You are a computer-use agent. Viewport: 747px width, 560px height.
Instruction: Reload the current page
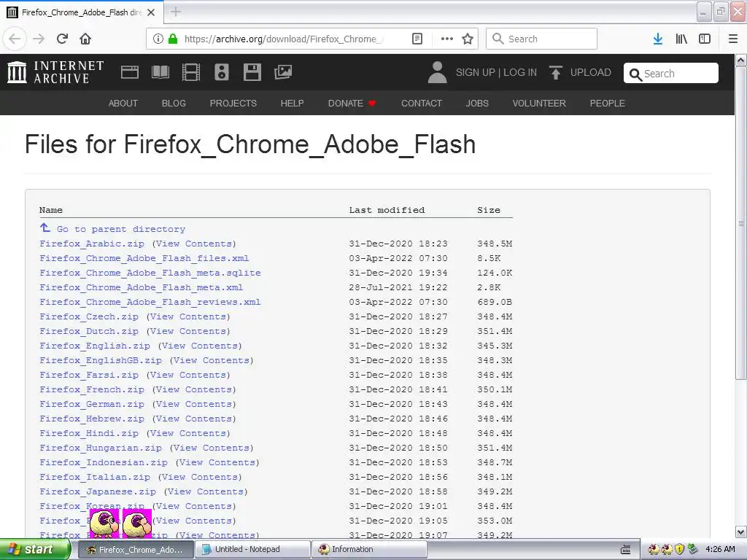coord(63,39)
